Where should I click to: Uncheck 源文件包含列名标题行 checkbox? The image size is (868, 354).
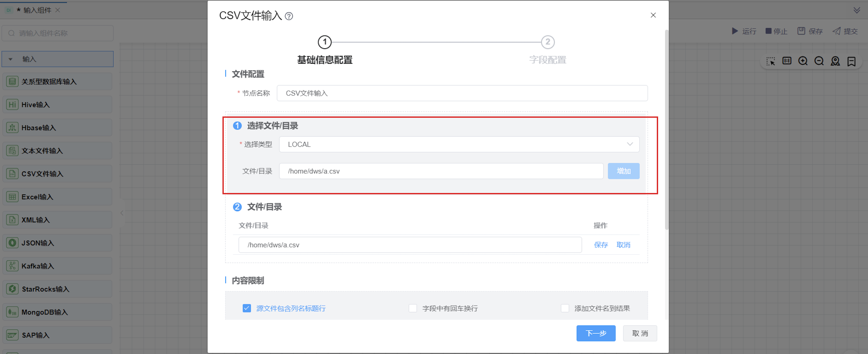click(247, 308)
